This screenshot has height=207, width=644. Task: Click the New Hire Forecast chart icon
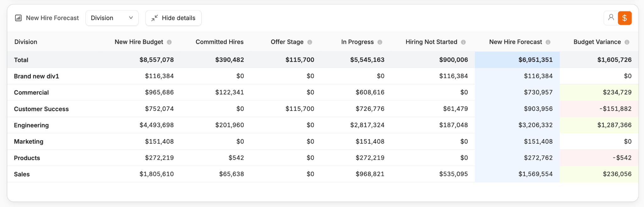point(19,18)
